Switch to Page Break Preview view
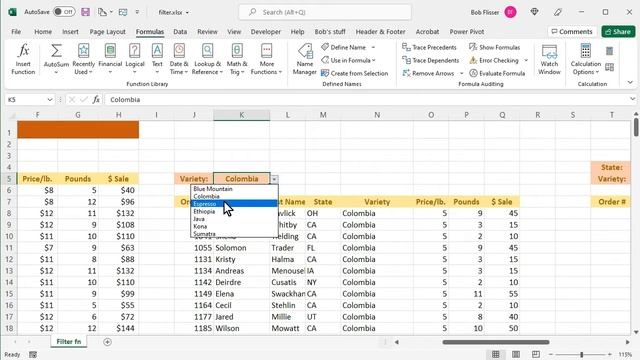 click(536, 354)
